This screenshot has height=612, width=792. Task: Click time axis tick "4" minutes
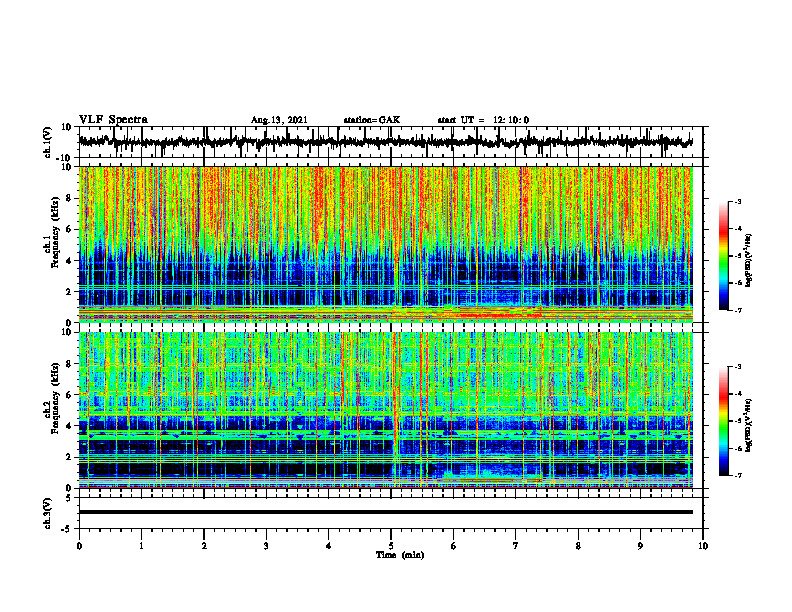click(329, 546)
